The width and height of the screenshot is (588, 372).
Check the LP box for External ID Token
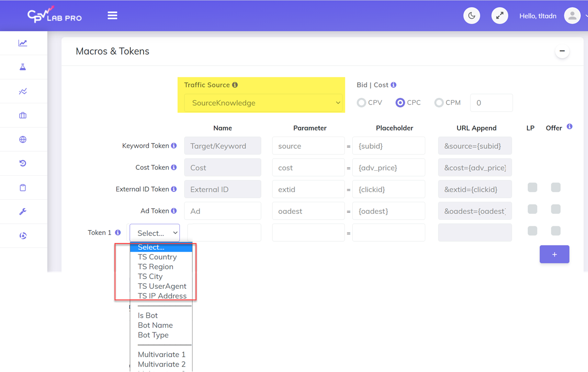point(533,187)
